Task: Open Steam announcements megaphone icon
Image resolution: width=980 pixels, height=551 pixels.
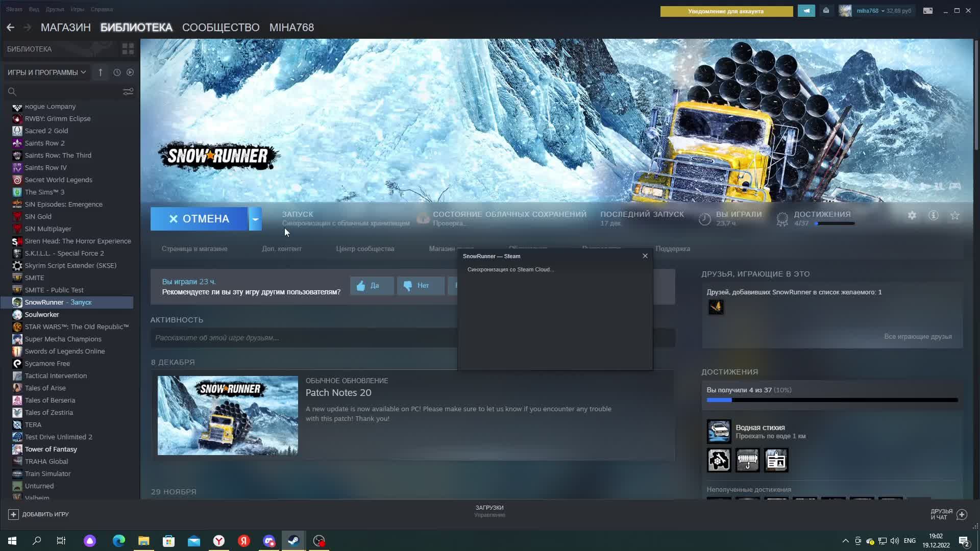Action: click(x=806, y=11)
